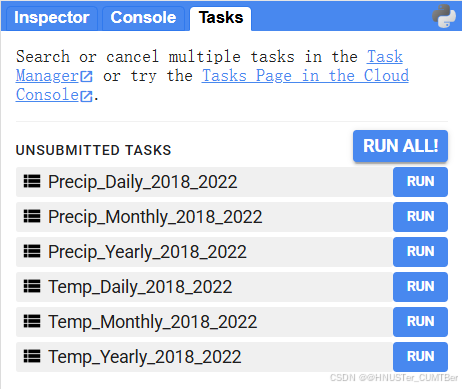Click table icon beside Temp_Yearly_2018_2022
Viewport: 462px width, 389px height.
point(32,356)
